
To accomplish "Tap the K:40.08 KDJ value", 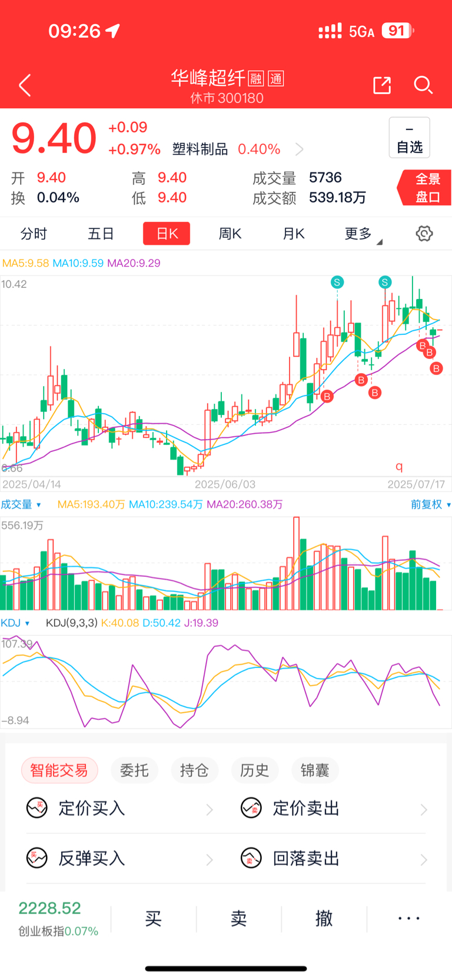I will click(121, 623).
